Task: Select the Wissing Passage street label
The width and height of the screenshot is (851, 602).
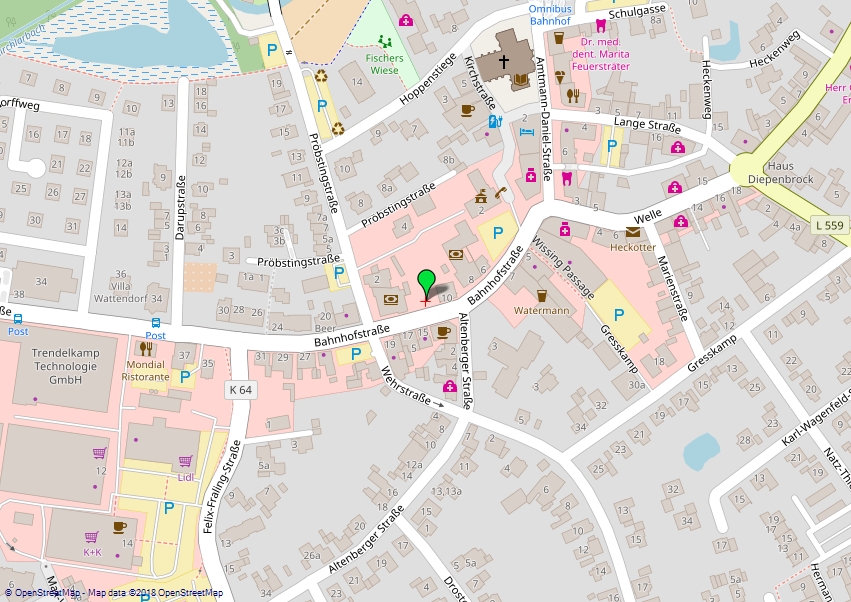Action: tap(562, 267)
